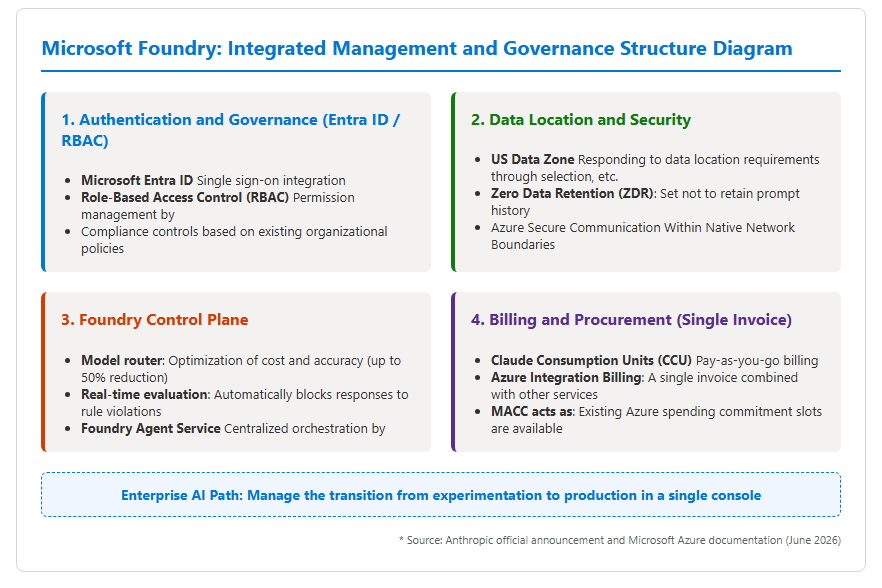Click the blue underline beneath the title
The image size is (882, 588).
pyautogui.click(x=441, y=71)
